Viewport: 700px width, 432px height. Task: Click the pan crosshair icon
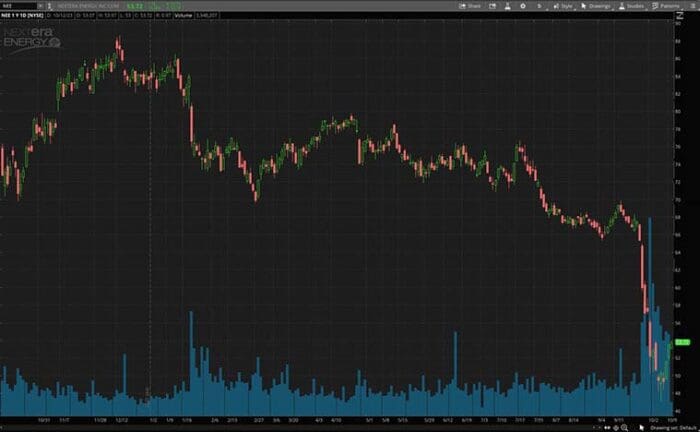click(616, 428)
